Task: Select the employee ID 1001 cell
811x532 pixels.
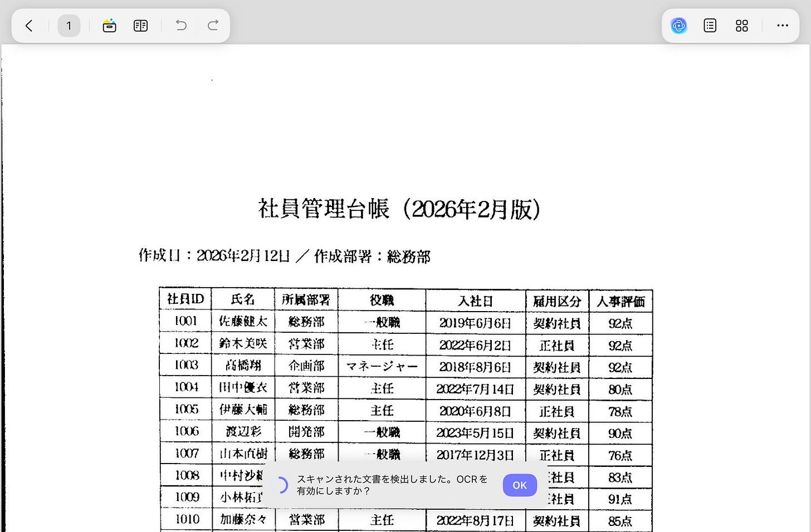Action: (185, 322)
